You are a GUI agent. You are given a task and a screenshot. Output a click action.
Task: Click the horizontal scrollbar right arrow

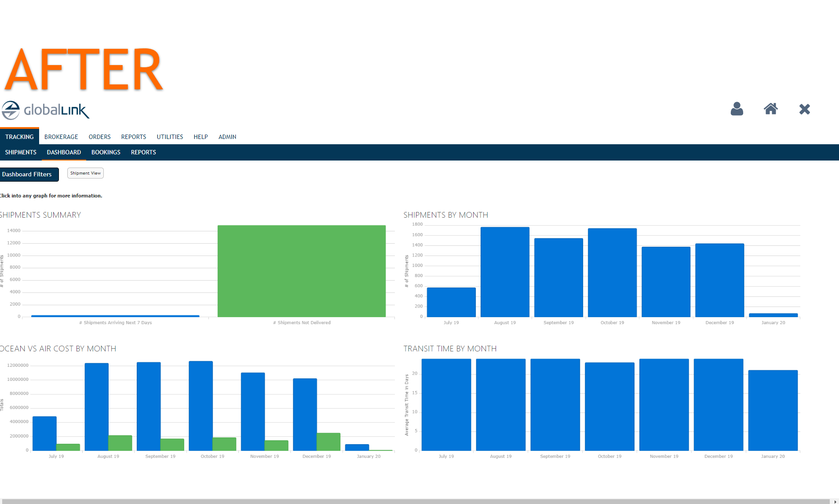pyautogui.click(x=835, y=501)
